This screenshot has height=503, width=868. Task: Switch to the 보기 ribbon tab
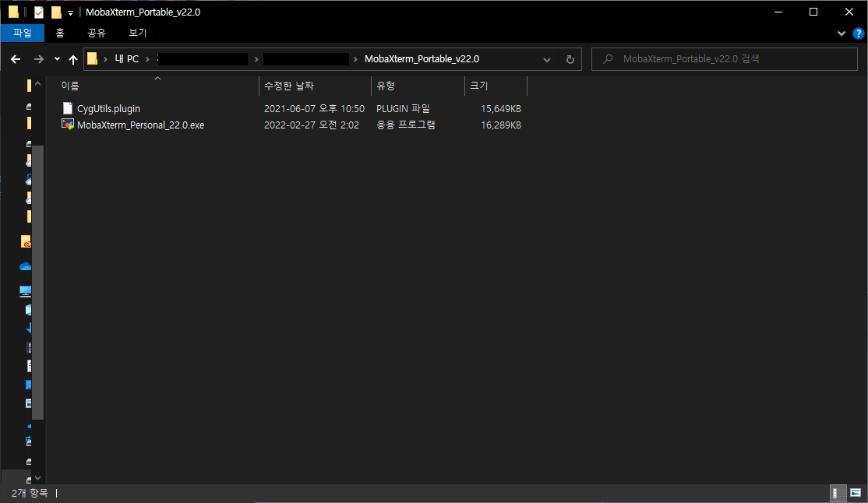137,33
